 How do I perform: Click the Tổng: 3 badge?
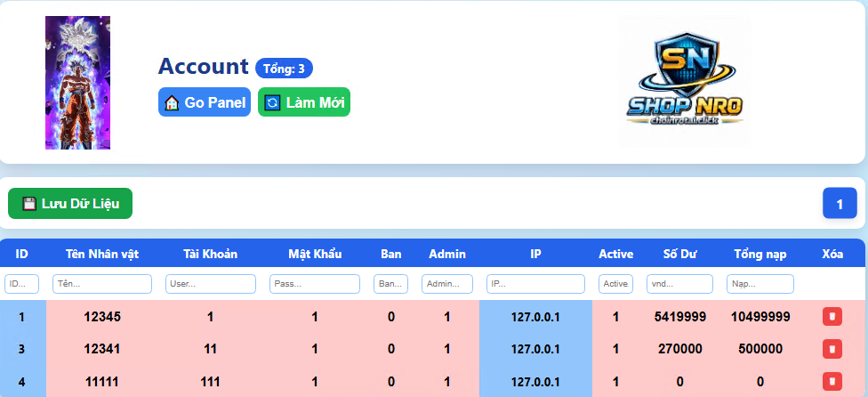[284, 69]
